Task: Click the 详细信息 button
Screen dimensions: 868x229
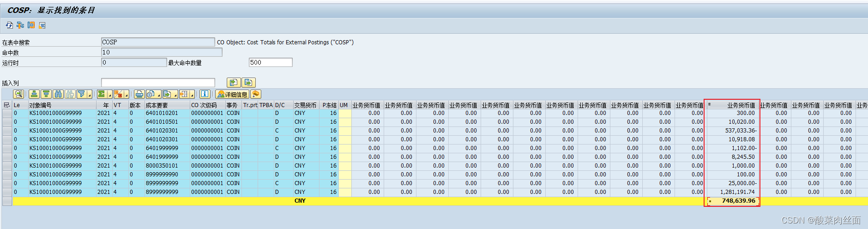Action: tap(232, 94)
